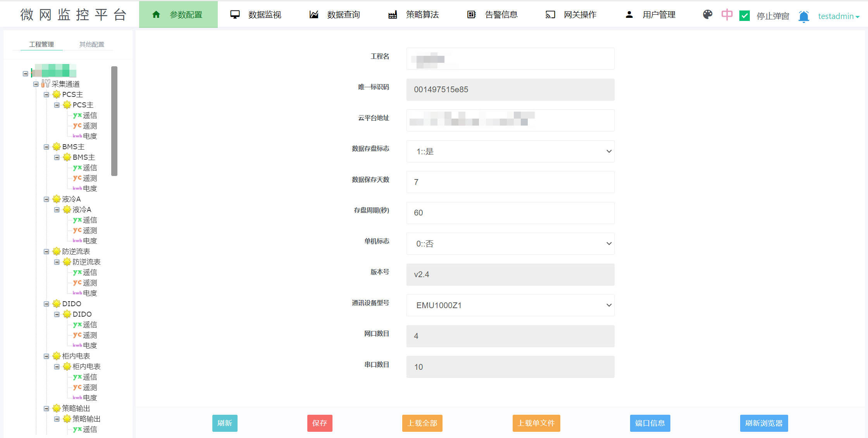Click the 数据保存天数 input field
This screenshot has height=438, width=868.
tap(510, 182)
